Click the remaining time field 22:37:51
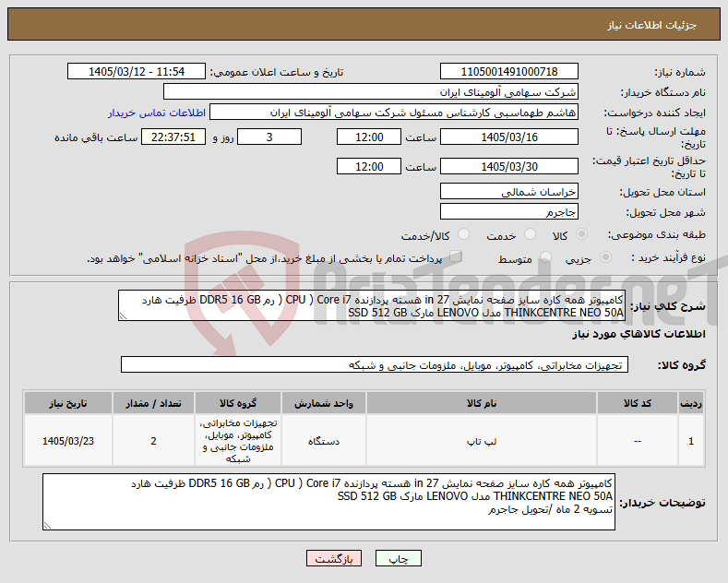Viewport: 728px width, 583px height. coord(173,137)
